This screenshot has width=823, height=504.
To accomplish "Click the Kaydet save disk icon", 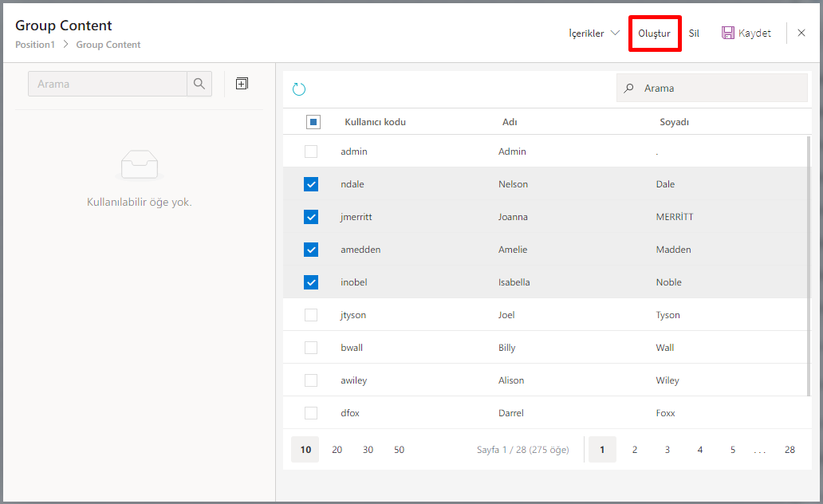I will (727, 33).
